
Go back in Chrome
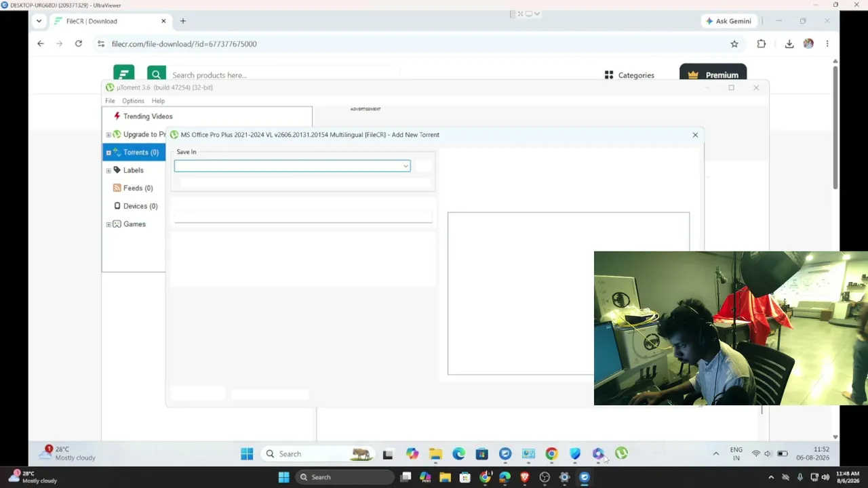pyautogui.click(x=41, y=44)
